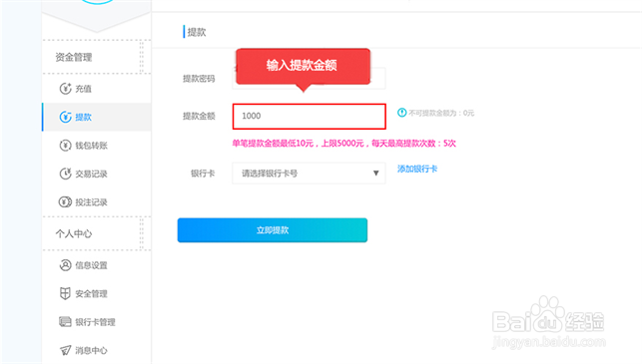Image resolution: width=642 pixels, height=364 pixels.
Task: Click the 银行卡 label
Action: 203,173
